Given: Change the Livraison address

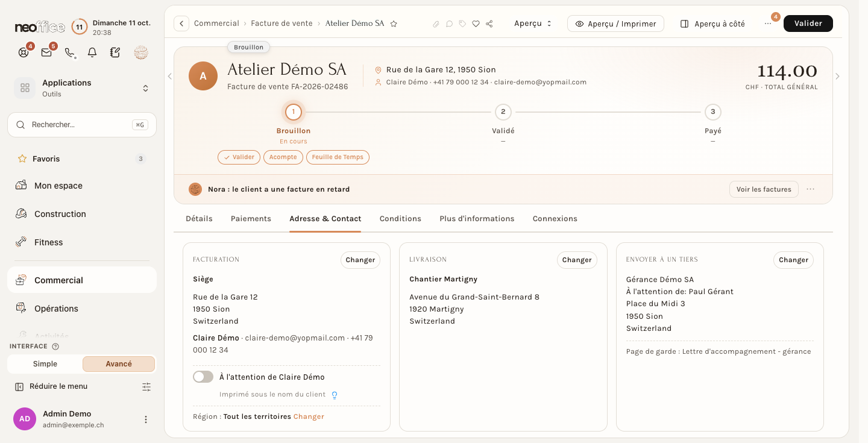Looking at the screenshot, I should tap(577, 260).
